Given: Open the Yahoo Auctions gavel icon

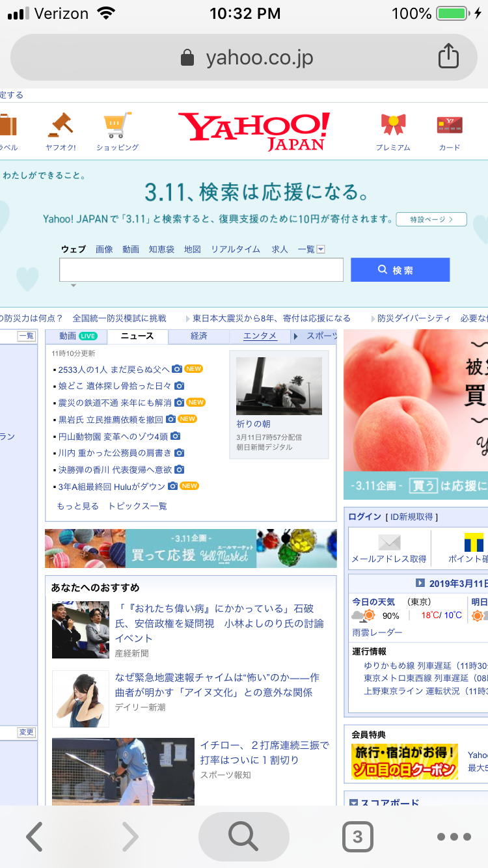Looking at the screenshot, I should [x=61, y=124].
